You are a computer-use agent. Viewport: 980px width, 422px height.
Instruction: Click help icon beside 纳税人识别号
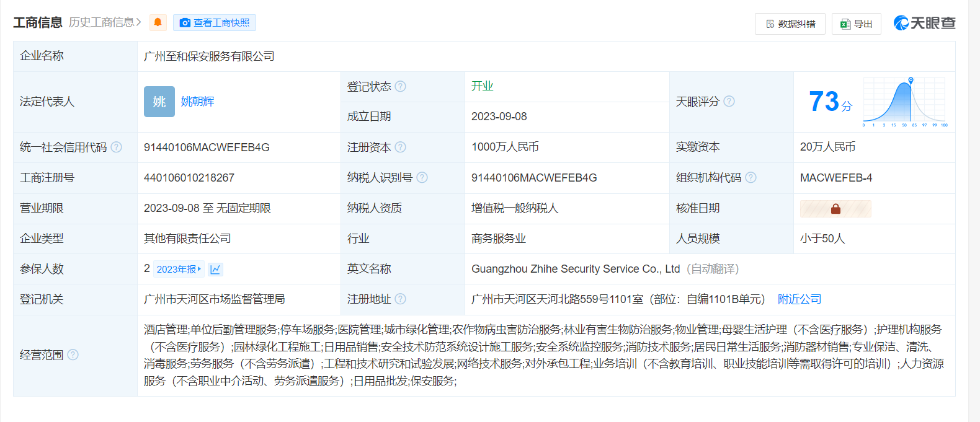pyautogui.click(x=422, y=177)
